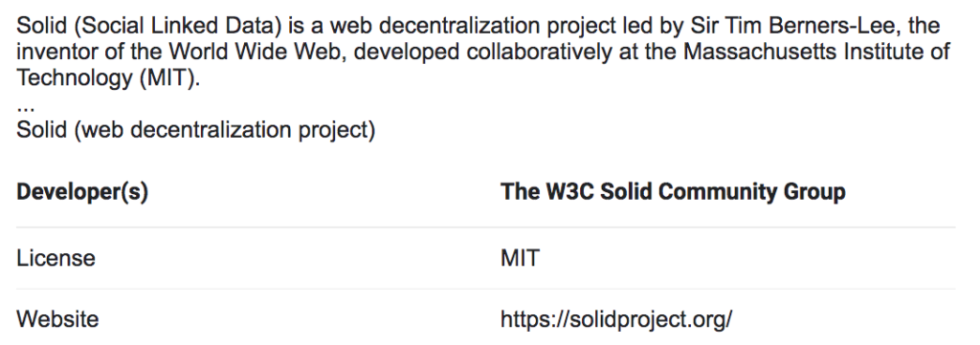Click the License row label
The image size is (980, 345).
pos(56,258)
